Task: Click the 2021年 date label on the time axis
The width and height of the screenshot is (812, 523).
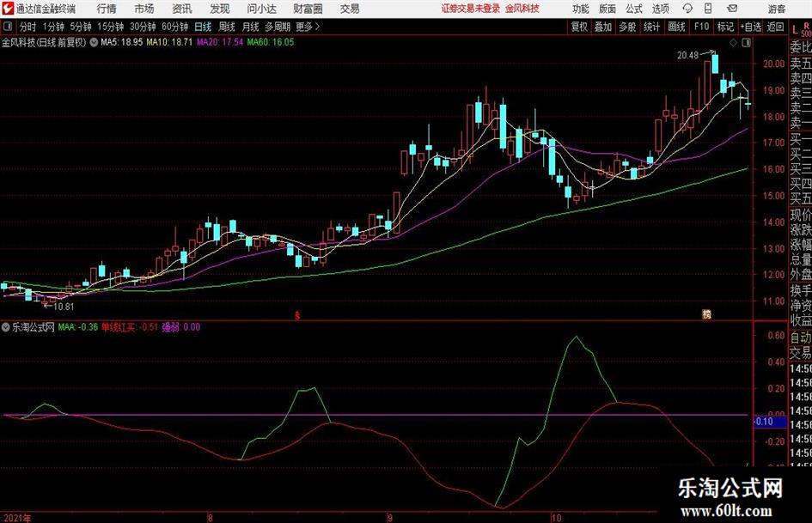Action: 16,518
